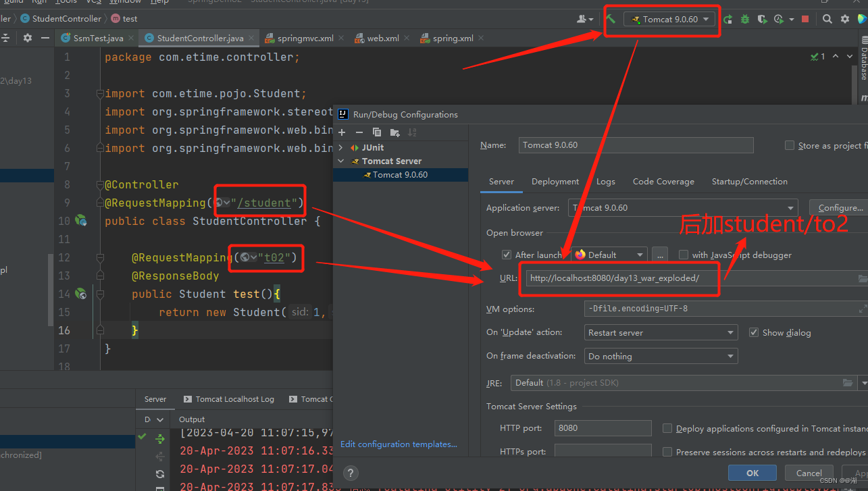Click the Cancel button
Viewport: 868px width, 491px height.
[x=809, y=473]
